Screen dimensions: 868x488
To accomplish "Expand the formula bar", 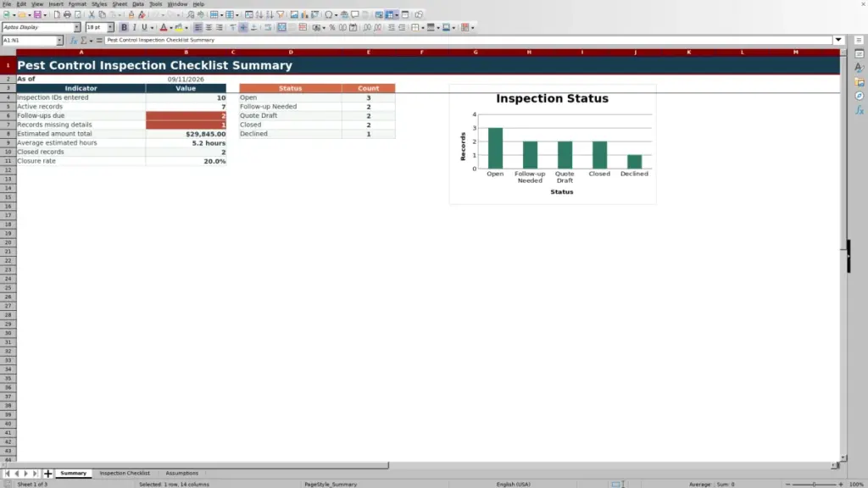I will click(x=838, y=40).
